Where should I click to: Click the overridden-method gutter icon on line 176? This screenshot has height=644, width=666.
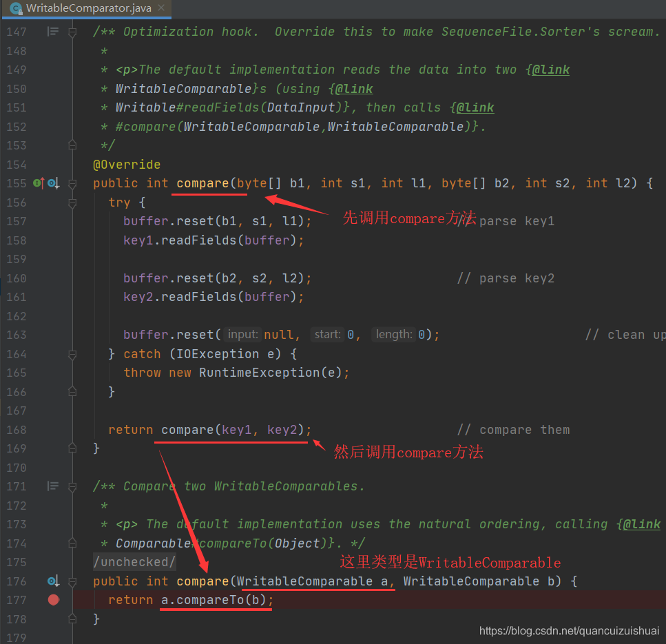pos(53,581)
